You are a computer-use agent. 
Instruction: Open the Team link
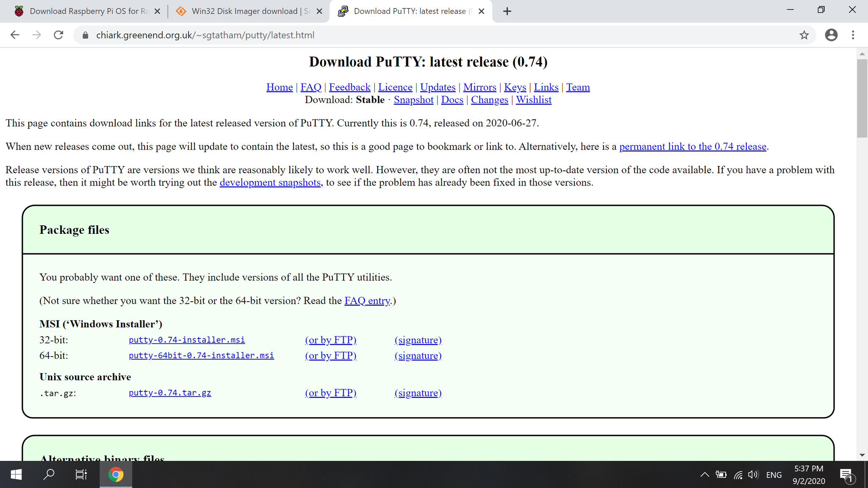pos(578,87)
